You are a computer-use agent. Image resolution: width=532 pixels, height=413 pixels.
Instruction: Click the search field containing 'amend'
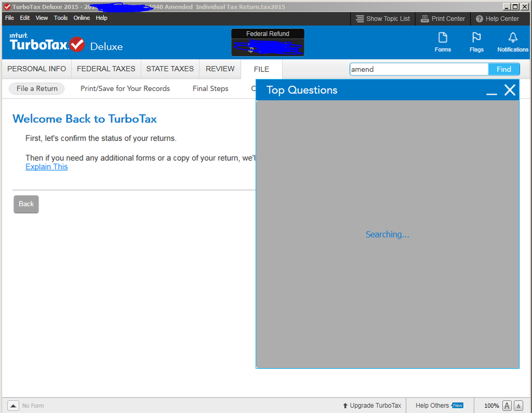click(419, 69)
